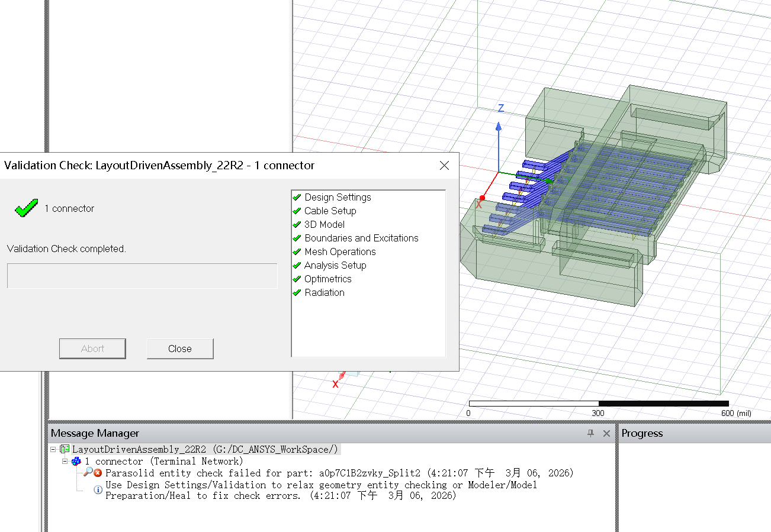Pin the Message Manager panel
Viewport: 771px width, 532px height.
point(590,434)
